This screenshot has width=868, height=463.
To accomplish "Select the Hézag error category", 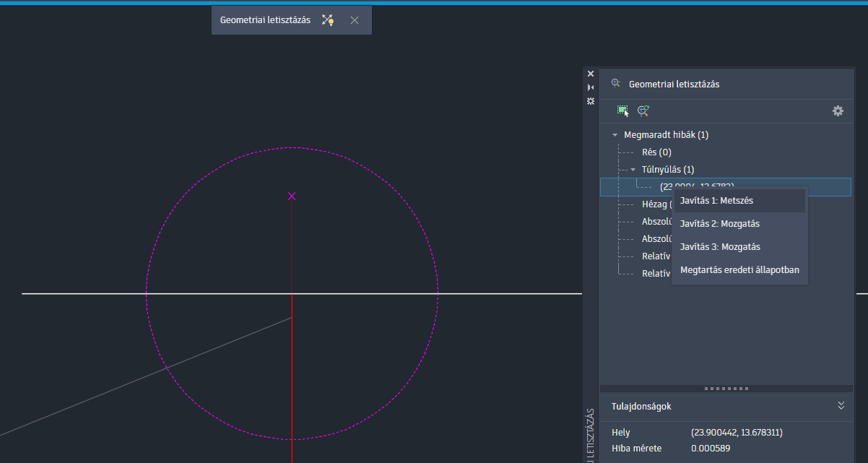I will click(653, 204).
